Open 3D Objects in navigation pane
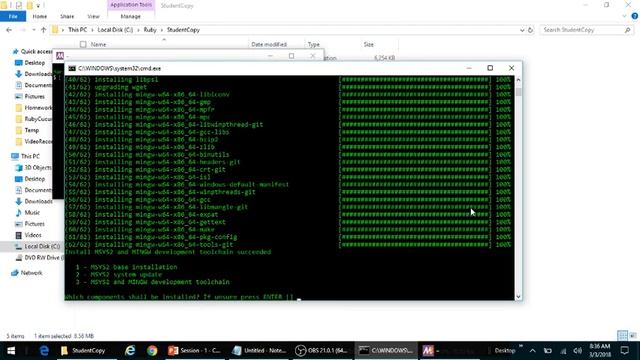 pos(33,167)
